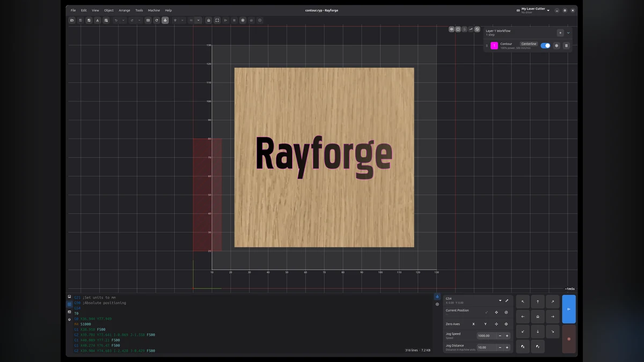This screenshot has height=362, width=644.
Task: Click the Centerline tag on Contour step
Action: tap(529, 44)
